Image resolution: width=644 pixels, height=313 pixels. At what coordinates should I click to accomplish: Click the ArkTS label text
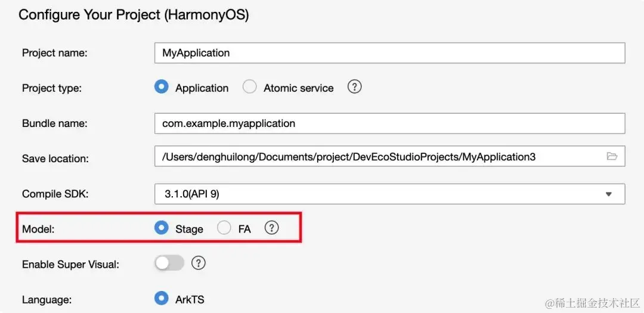click(190, 299)
